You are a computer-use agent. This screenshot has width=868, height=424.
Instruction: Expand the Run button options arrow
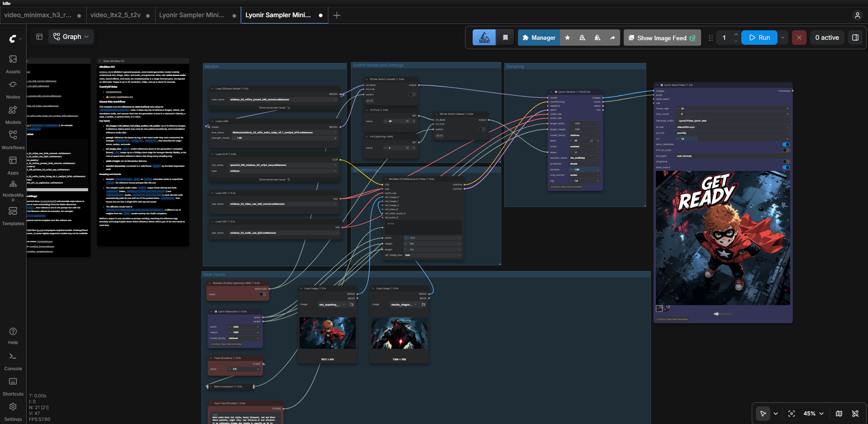pos(783,38)
